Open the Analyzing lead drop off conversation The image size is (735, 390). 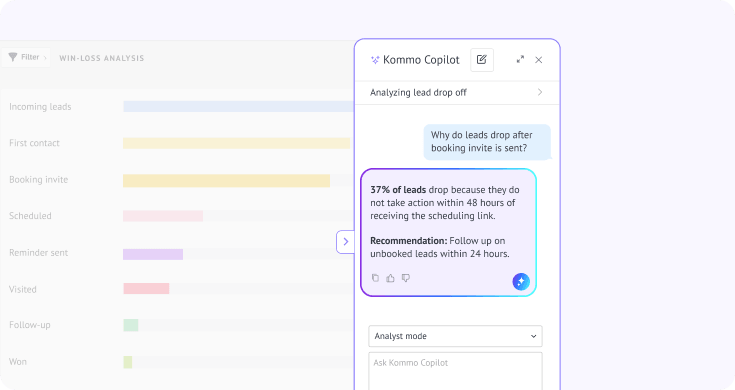tap(457, 92)
